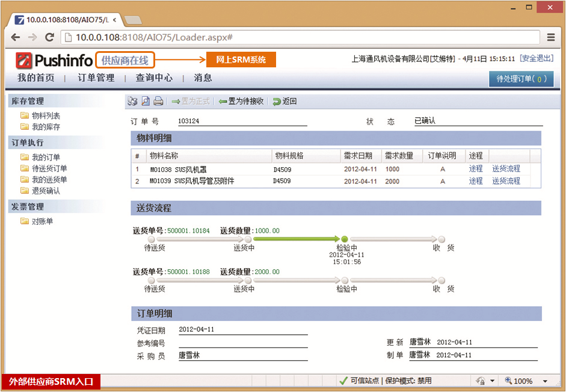
Task: Close the 10.0.0.108 browser tab
Action: [x=114, y=20]
